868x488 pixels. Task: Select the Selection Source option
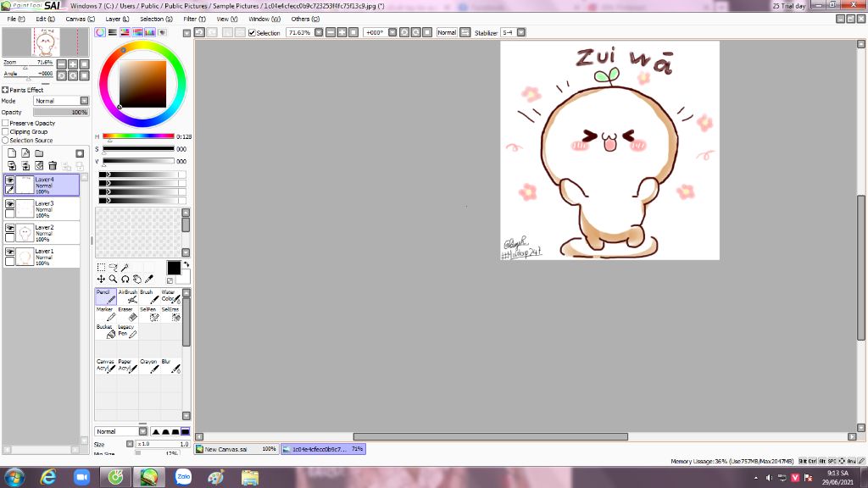pyautogui.click(x=6, y=141)
